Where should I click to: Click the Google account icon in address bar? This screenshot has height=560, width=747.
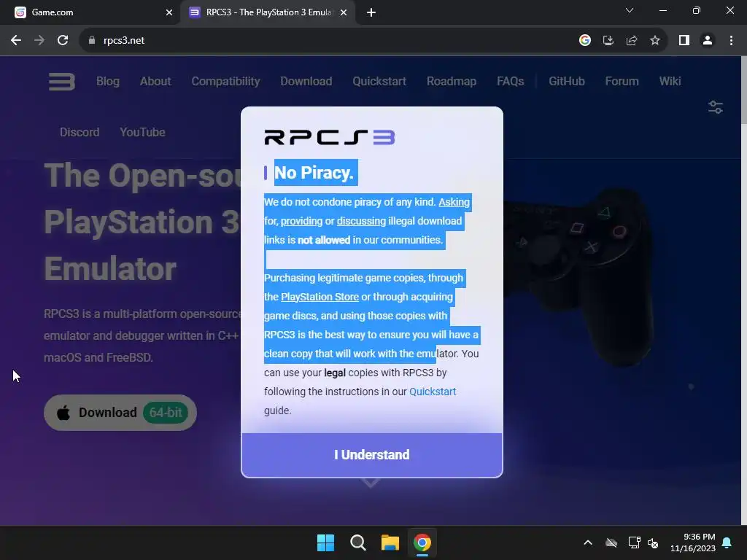point(585,41)
